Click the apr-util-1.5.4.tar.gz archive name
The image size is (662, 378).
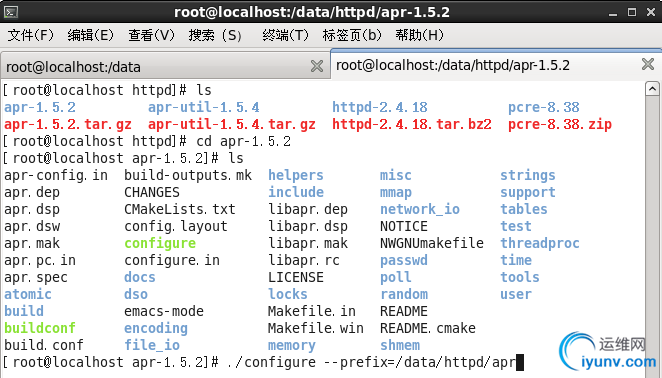[x=231, y=125]
